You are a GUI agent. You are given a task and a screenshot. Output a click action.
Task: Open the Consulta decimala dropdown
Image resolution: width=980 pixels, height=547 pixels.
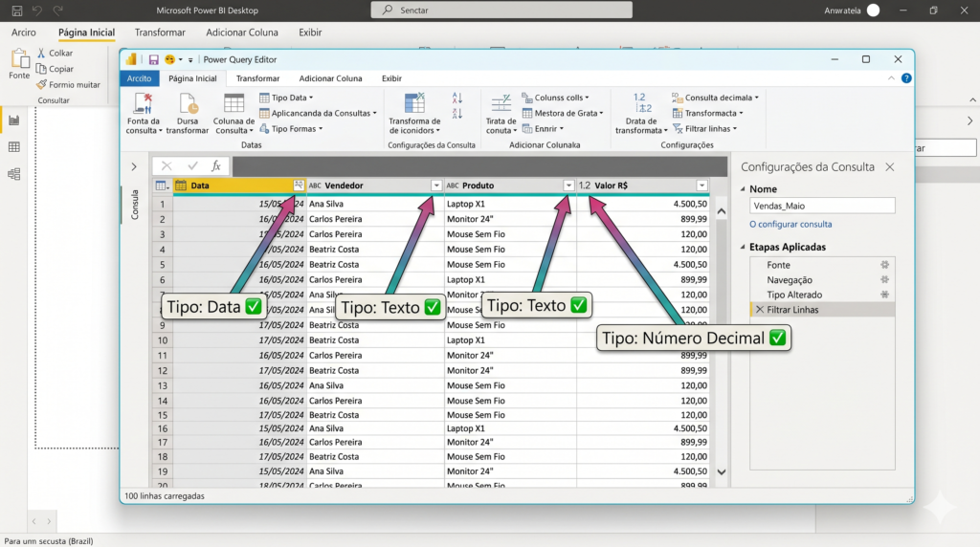716,98
